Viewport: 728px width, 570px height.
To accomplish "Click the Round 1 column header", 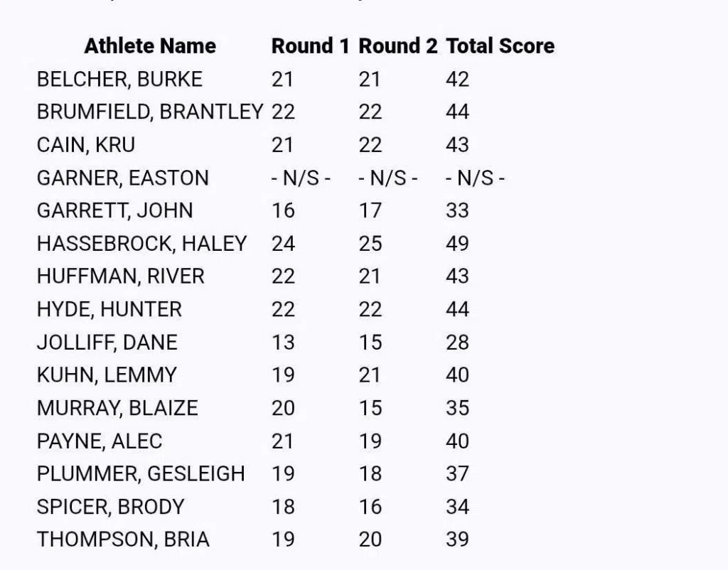I will click(x=311, y=46).
